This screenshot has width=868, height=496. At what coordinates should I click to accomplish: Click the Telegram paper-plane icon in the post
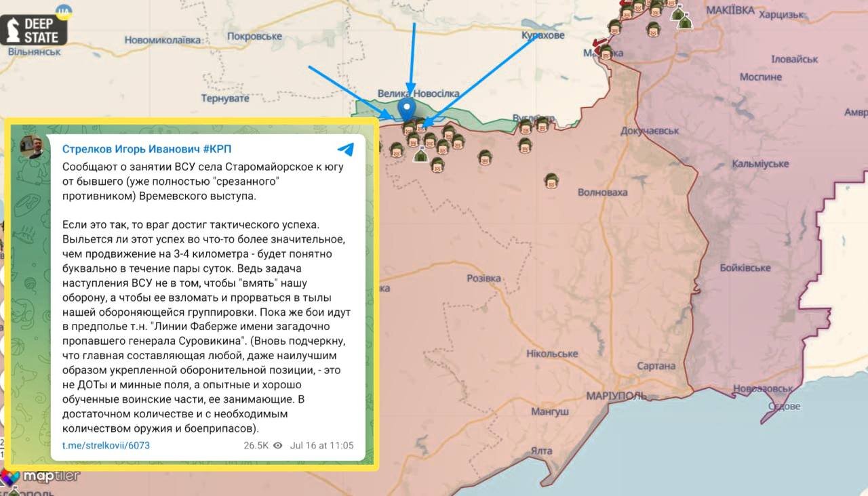(x=345, y=149)
